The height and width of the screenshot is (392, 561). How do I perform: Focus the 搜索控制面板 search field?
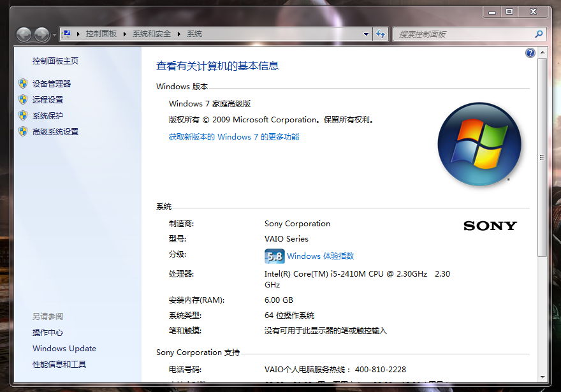tap(470, 34)
